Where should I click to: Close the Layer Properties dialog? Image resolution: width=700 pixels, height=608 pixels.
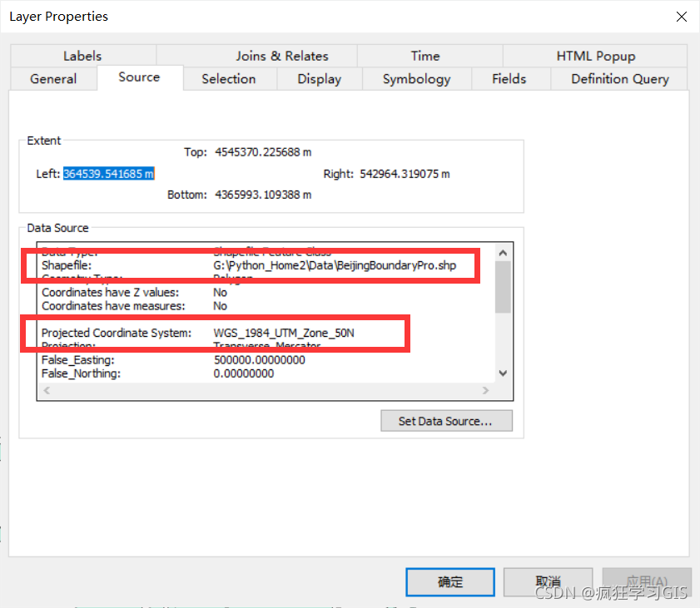[681, 17]
